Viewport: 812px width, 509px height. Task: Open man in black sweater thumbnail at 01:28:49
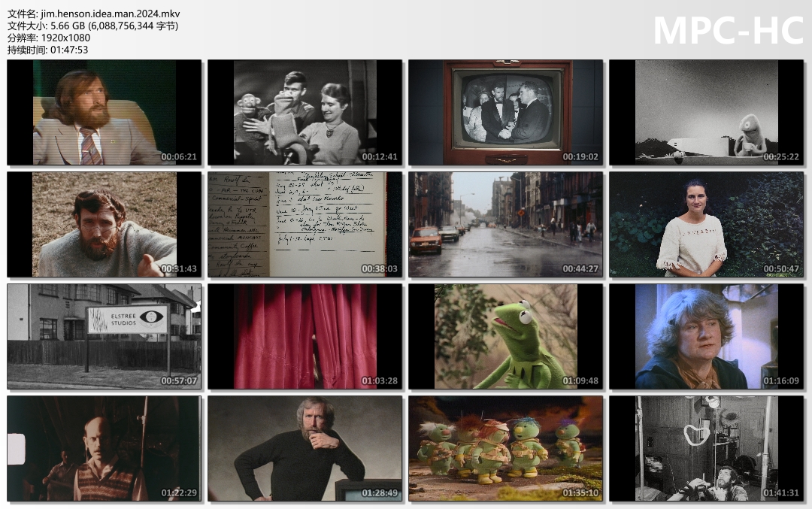click(x=304, y=448)
